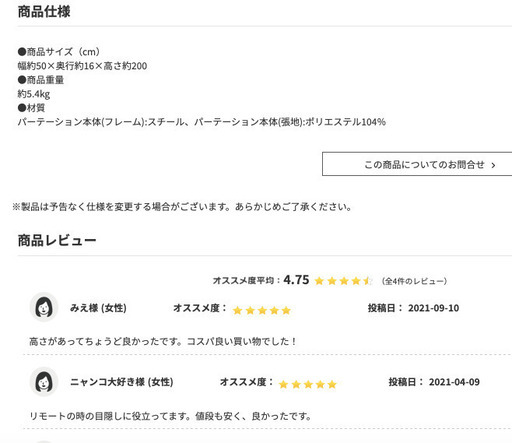Viewport: 512px width, 443px height.
Task: Click posting date 2021-09-10
Action: (434, 308)
